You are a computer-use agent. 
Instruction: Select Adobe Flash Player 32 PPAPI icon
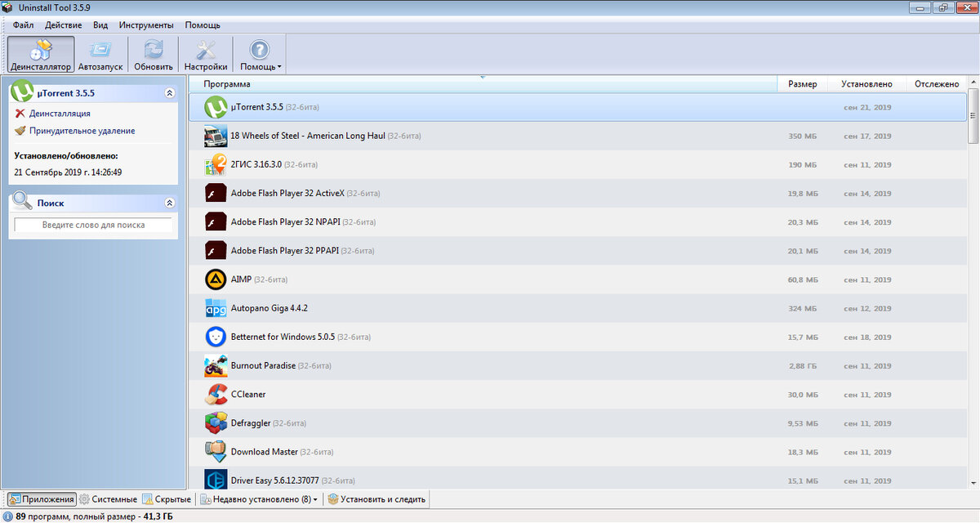[216, 251]
